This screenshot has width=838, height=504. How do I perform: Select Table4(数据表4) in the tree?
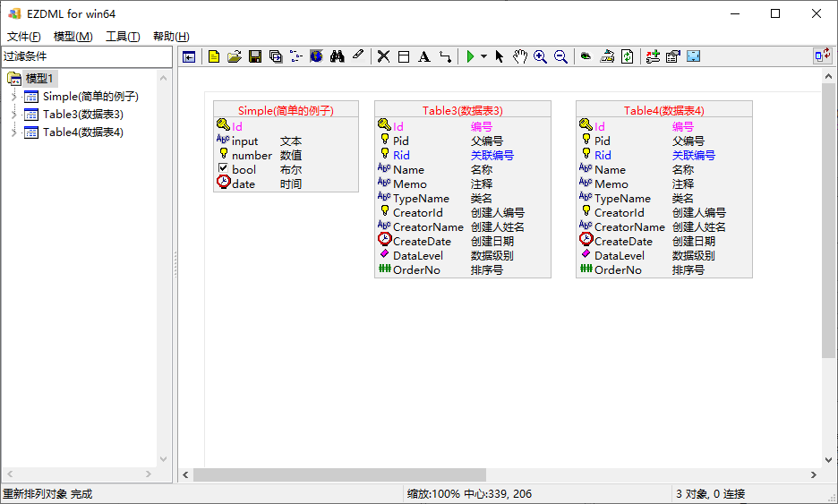(x=83, y=132)
